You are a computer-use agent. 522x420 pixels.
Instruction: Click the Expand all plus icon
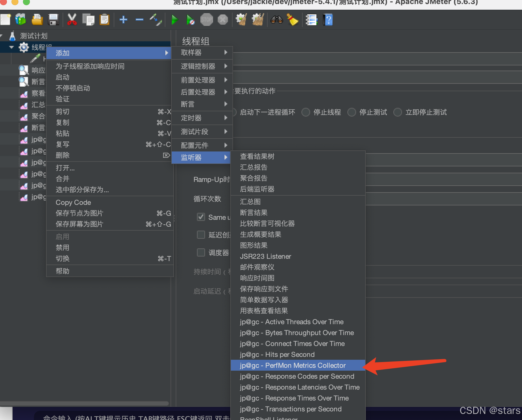tap(123, 20)
